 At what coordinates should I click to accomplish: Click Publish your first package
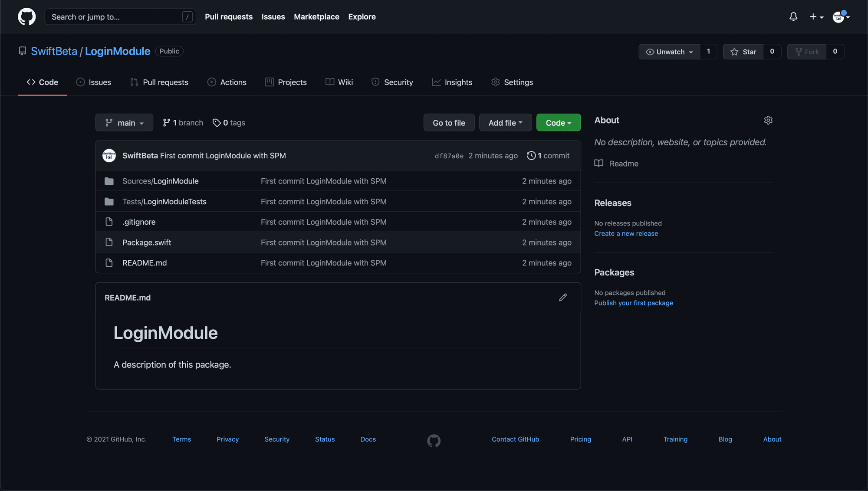point(634,303)
